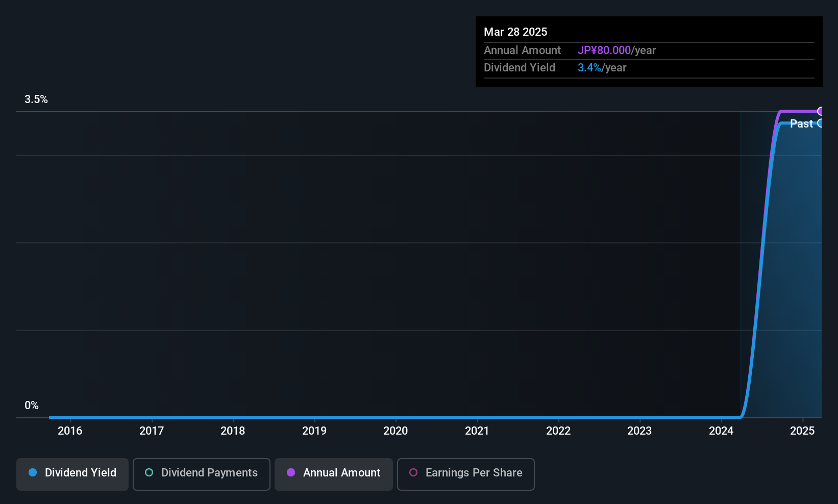Show the Earnings Per Share series

(x=466, y=474)
